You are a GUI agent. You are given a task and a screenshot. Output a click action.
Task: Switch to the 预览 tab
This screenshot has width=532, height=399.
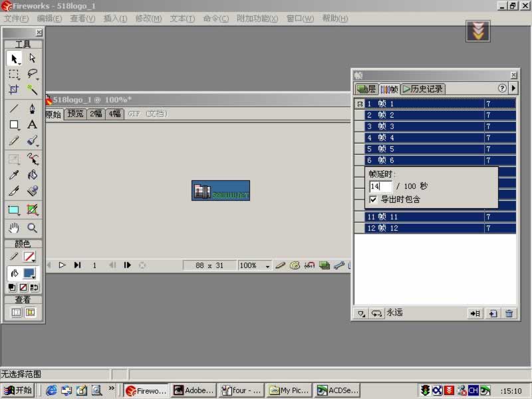pyautogui.click(x=75, y=114)
